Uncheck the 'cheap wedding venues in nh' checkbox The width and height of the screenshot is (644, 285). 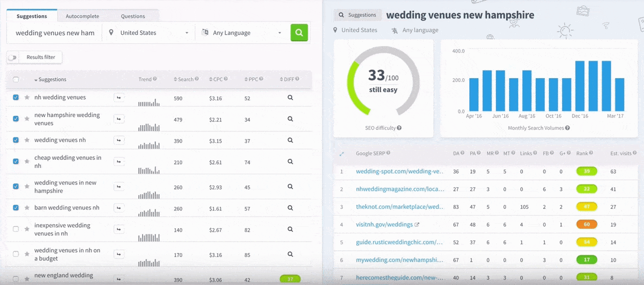click(16, 161)
